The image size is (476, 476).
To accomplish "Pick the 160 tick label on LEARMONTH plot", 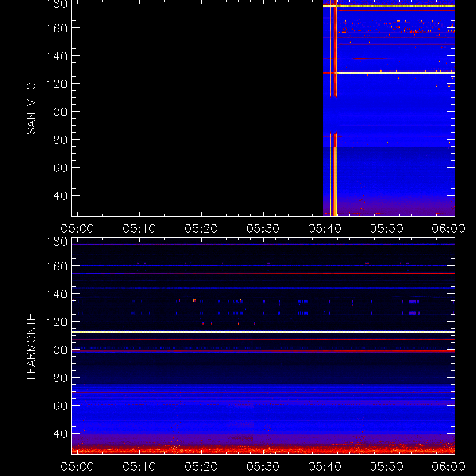I will point(57,266).
